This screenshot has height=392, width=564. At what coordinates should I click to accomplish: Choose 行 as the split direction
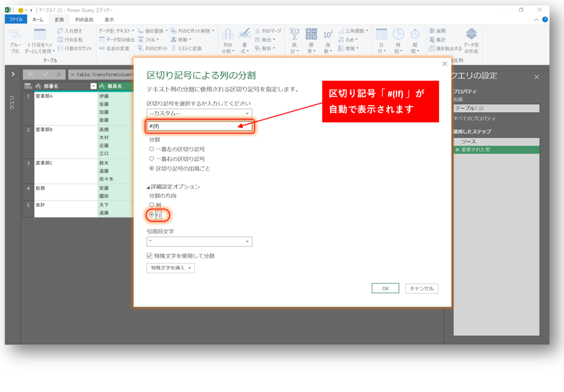[x=151, y=214]
